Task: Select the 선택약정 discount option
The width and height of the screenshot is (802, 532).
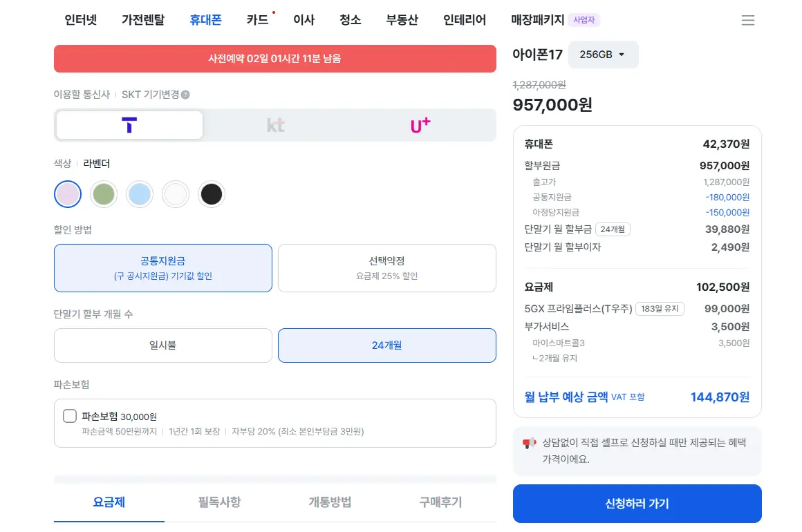Action: click(x=386, y=267)
